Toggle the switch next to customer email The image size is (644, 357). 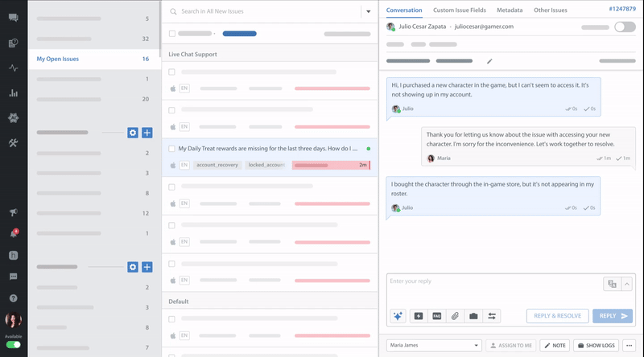pyautogui.click(x=624, y=27)
